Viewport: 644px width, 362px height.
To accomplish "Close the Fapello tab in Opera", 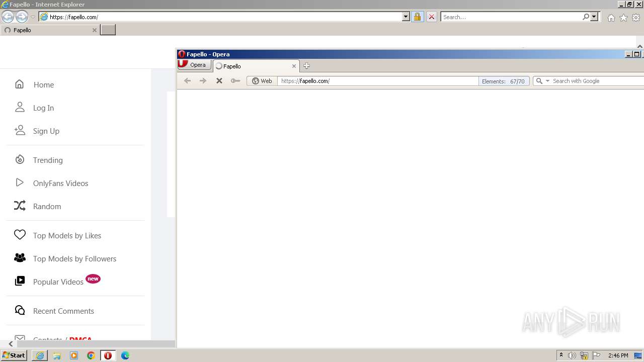I will tap(294, 66).
